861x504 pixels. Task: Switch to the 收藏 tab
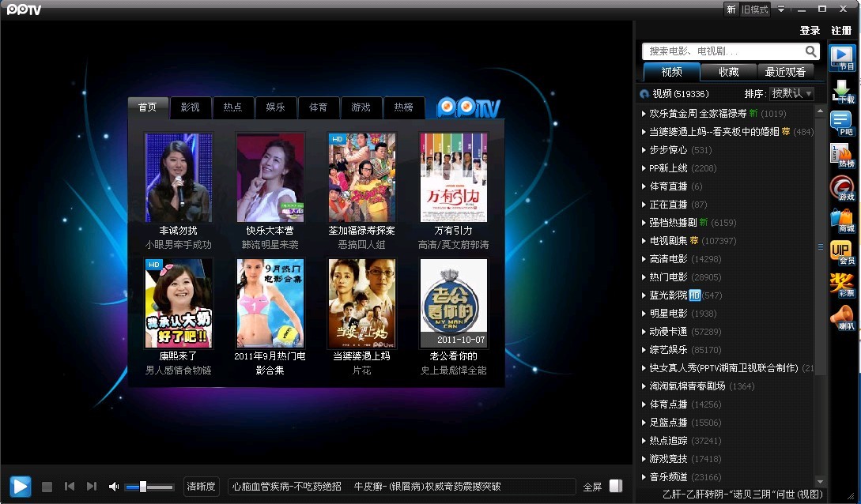(x=728, y=72)
